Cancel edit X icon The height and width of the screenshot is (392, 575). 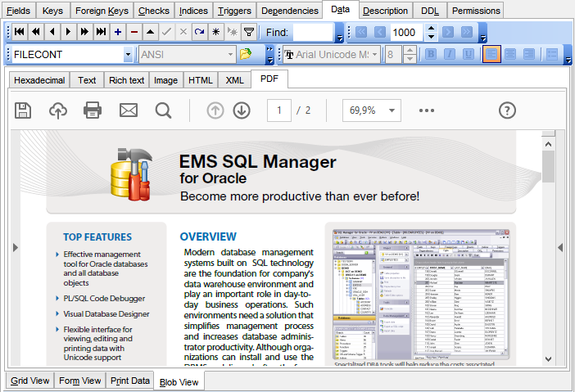point(183,32)
